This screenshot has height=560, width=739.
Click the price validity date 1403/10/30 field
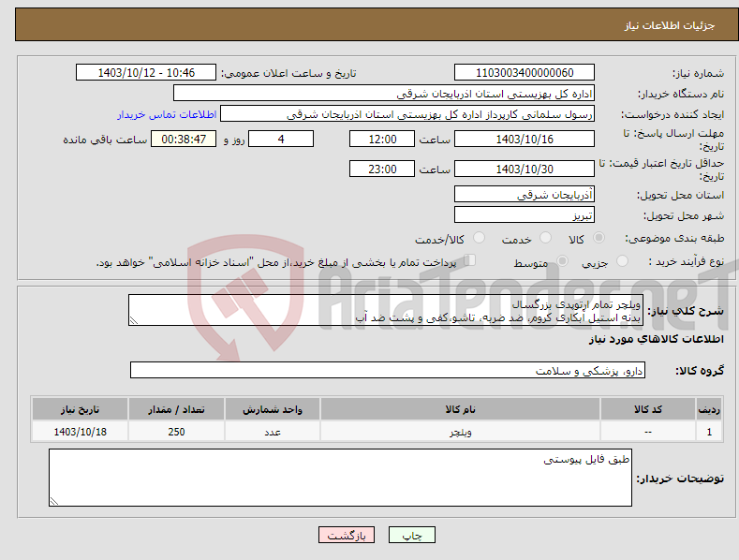point(525,169)
